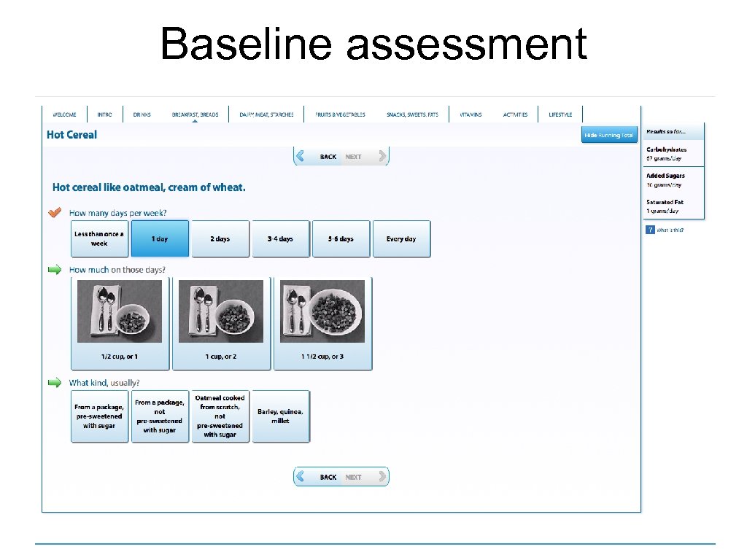Choose "Barley, quinoa, millet" as the kind

[281, 416]
